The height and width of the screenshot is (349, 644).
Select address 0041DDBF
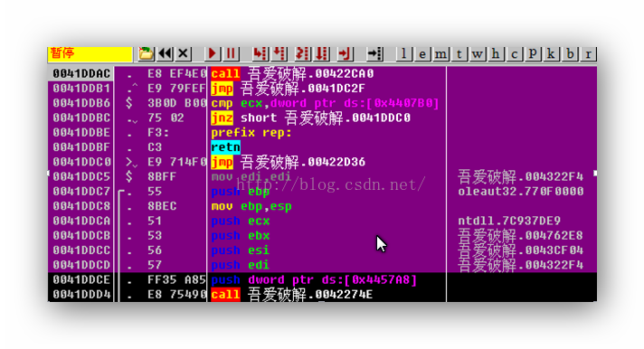click(x=81, y=147)
